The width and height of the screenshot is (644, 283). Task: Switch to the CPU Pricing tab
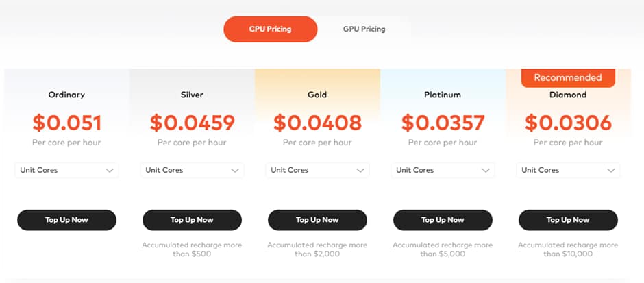tap(270, 29)
